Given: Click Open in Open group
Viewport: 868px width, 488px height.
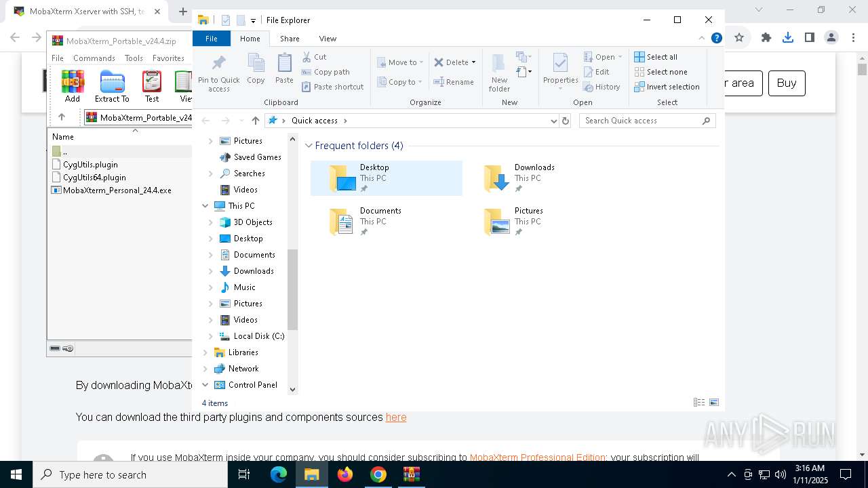Looking at the screenshot, I should (x=602, y=57).
